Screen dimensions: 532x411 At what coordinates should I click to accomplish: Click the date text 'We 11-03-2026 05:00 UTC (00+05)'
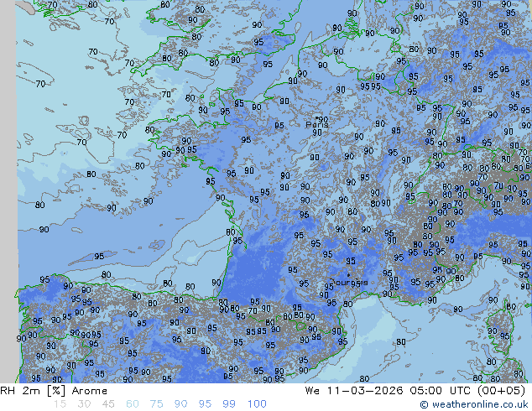[x=415, y=391]
